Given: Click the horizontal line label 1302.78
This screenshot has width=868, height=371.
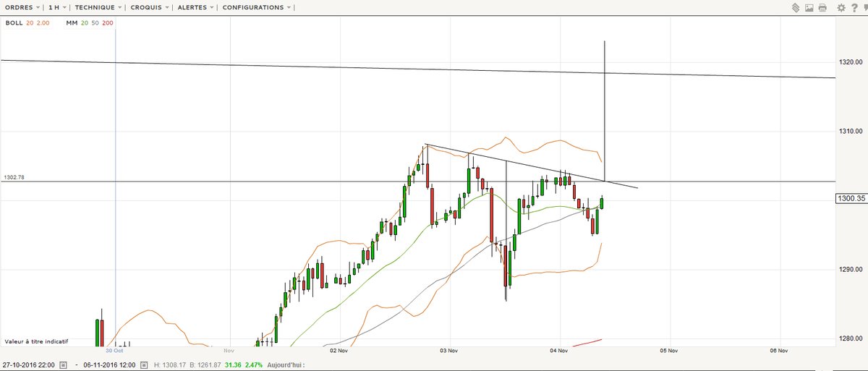Looking at the screenshot, I should tap(14, 177).
